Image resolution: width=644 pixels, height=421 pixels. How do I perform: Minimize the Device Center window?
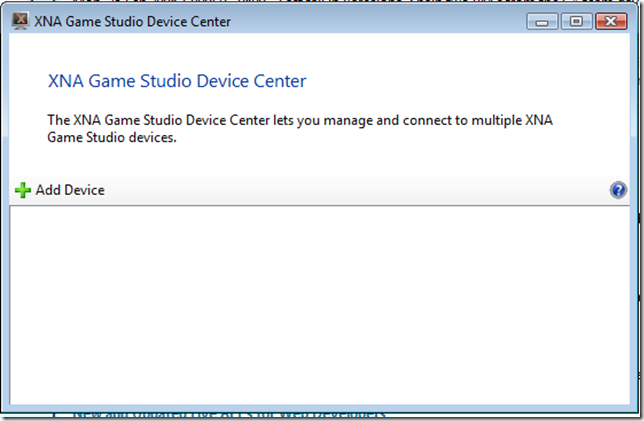[x=542, y=21]
